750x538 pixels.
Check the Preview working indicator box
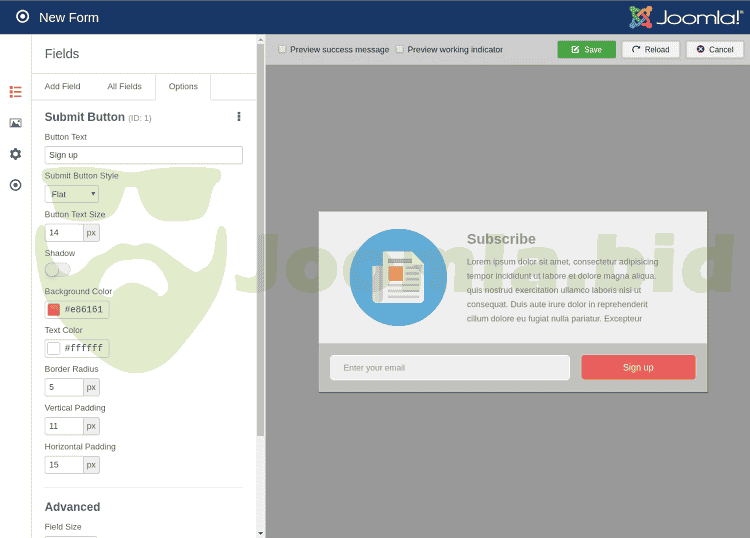(x=400, y=49)
